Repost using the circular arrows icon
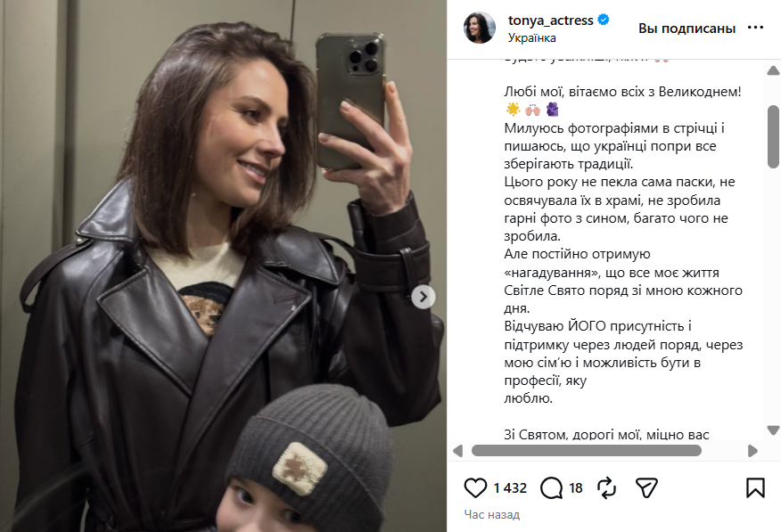This screenshot has height=532, width=781. [606, 487]
